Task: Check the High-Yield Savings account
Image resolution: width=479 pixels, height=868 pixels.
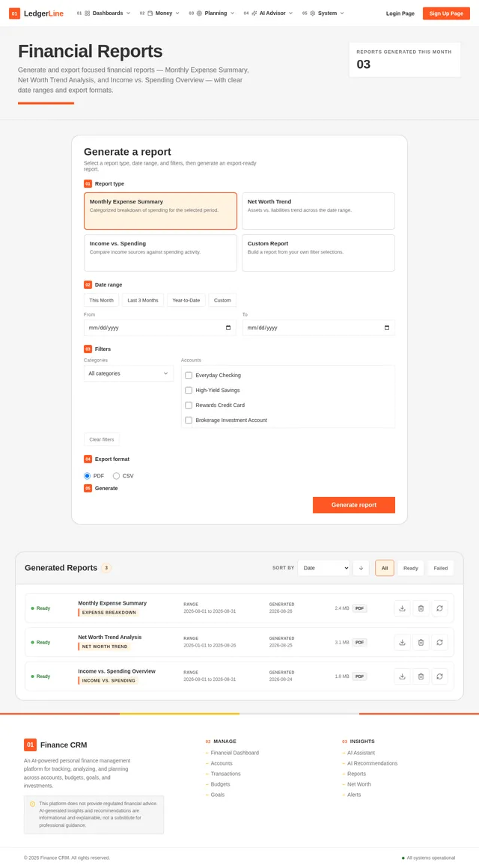Action: (x=189, y=391)
